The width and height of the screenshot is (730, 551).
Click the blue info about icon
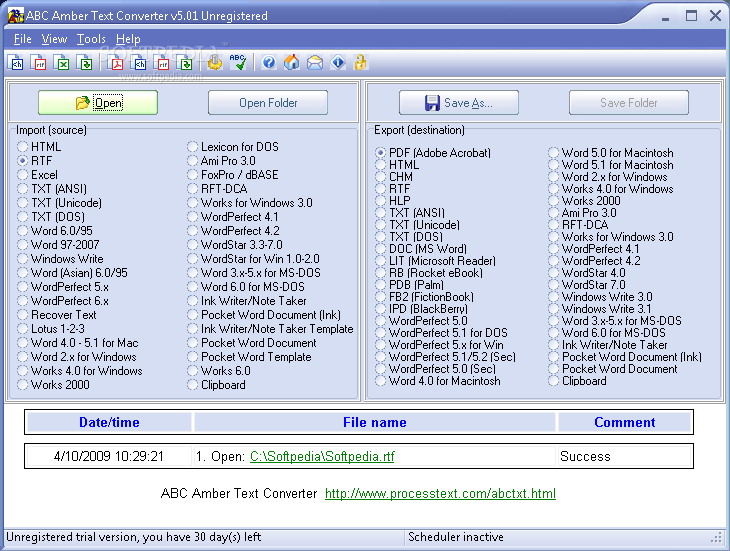click(338, 62)
